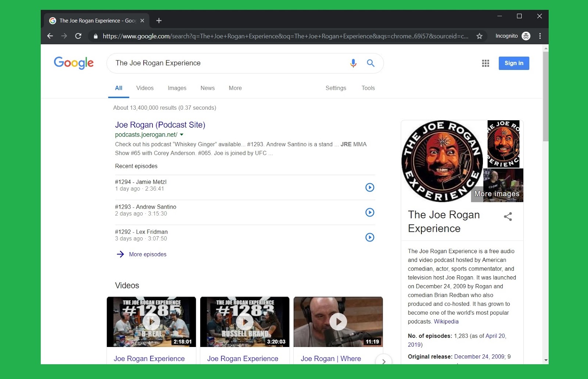Open the Wikipedia link in knowledge panel
Image resolution: width=588 pixels, height=379 pixels.
pyautogui.click(x=446, y=322)
